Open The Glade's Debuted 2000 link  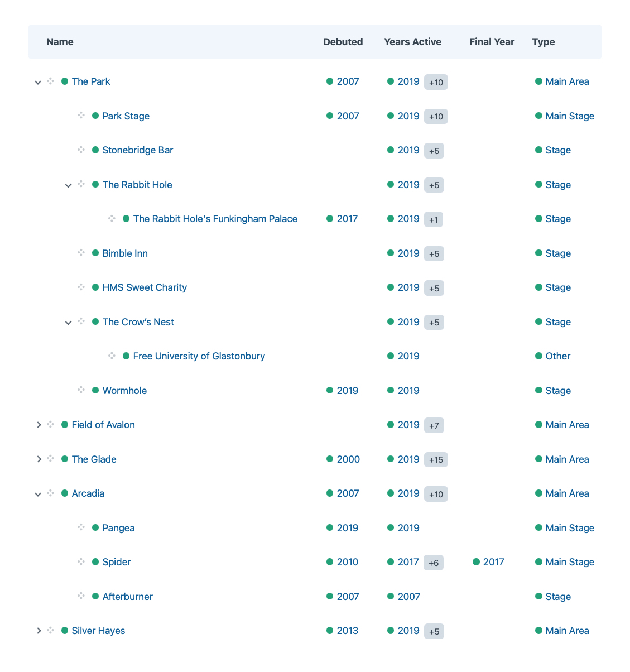(x=348, y=459)
